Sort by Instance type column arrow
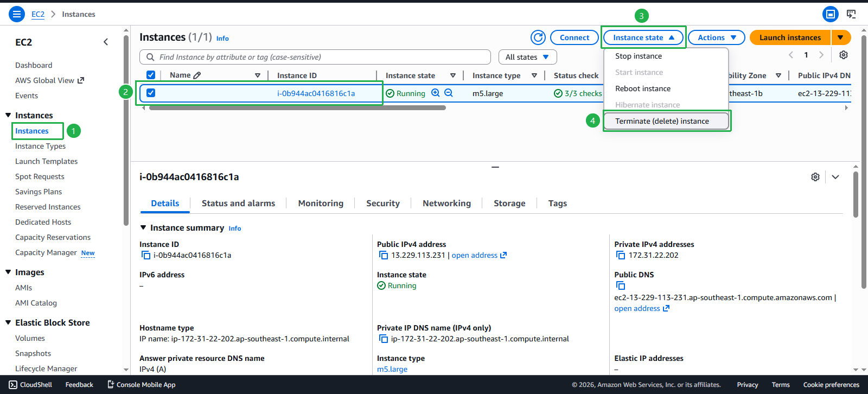 [534, 75]
